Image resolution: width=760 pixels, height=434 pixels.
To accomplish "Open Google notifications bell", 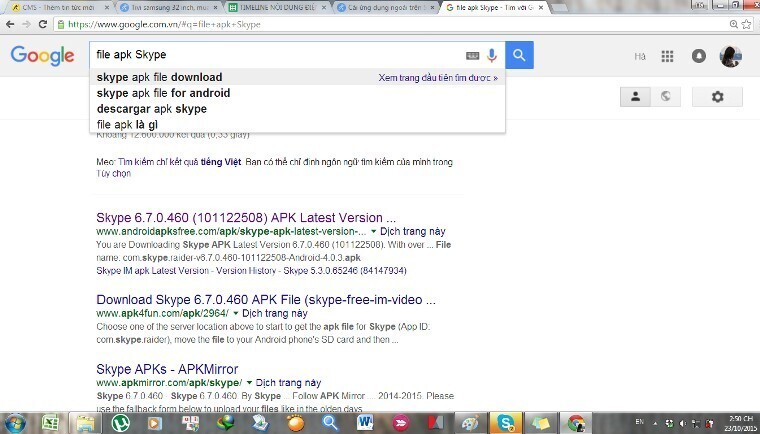I will click(x=698, y=56).
